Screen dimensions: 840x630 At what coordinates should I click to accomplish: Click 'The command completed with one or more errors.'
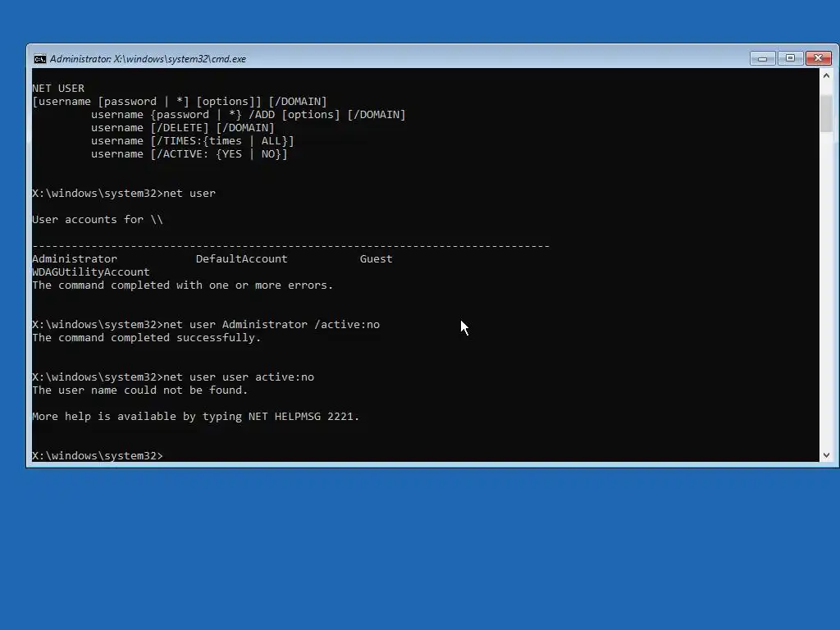tap(183, 285)
